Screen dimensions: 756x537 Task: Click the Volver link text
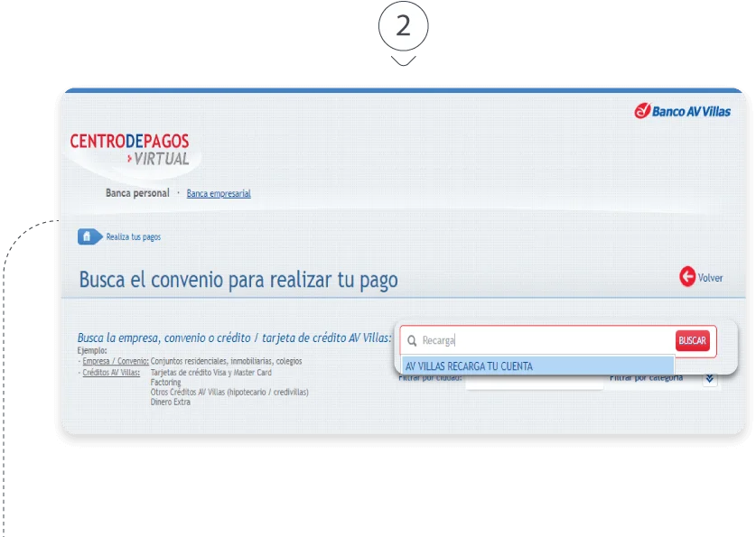tap(711, 278)
